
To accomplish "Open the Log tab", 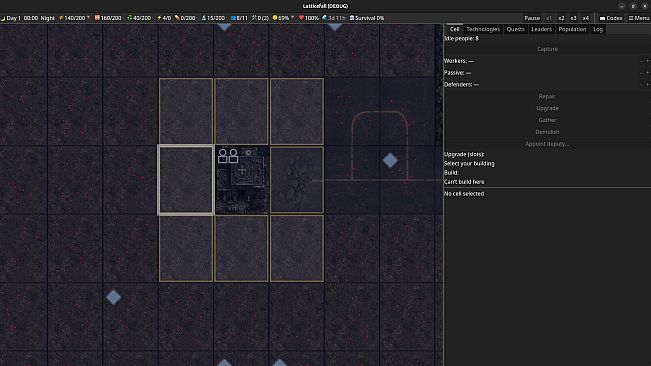I will pos(598,29).
